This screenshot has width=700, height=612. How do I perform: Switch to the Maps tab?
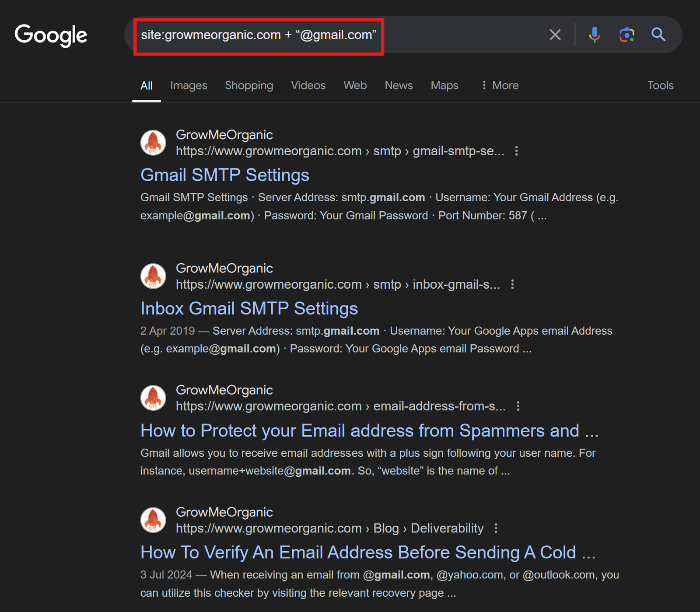444,85
